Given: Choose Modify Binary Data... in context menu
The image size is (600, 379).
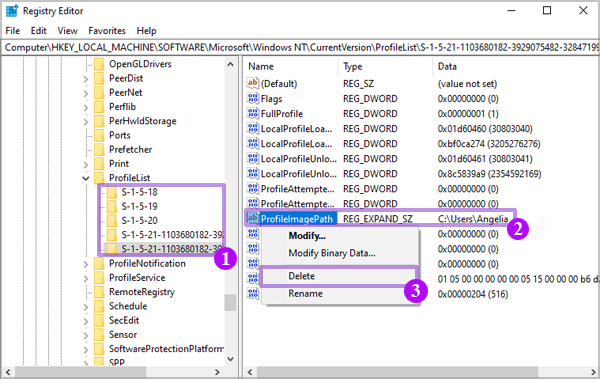Looking at the screenshot, I should 332,253.
